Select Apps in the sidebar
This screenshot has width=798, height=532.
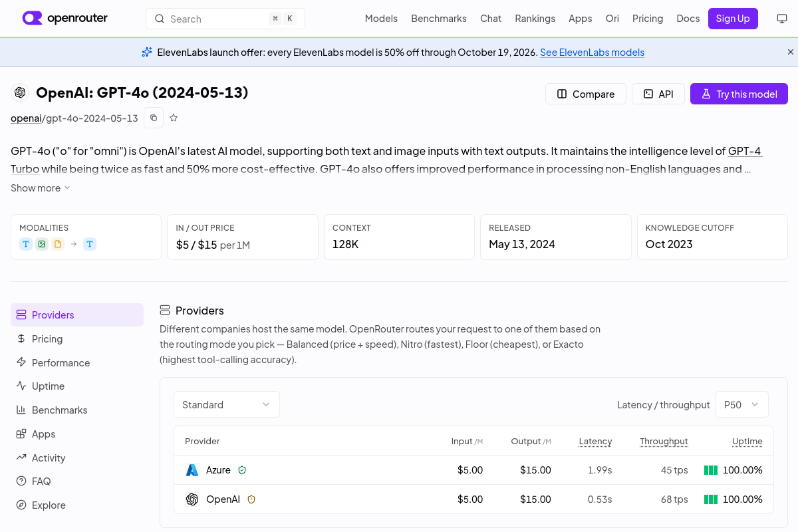click(77, 434)
